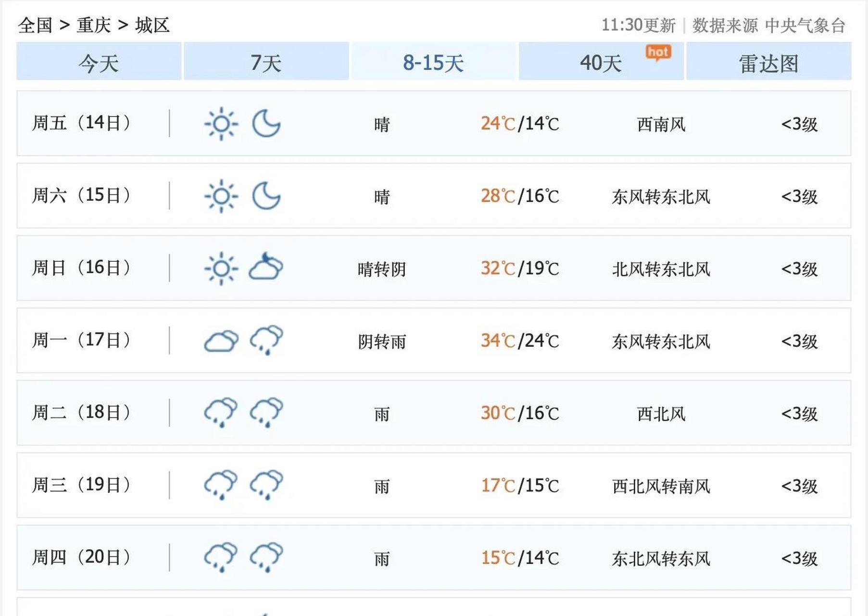The image size is (868, 616).
Task: Click the hot badge above 40天
Action: 657,53
